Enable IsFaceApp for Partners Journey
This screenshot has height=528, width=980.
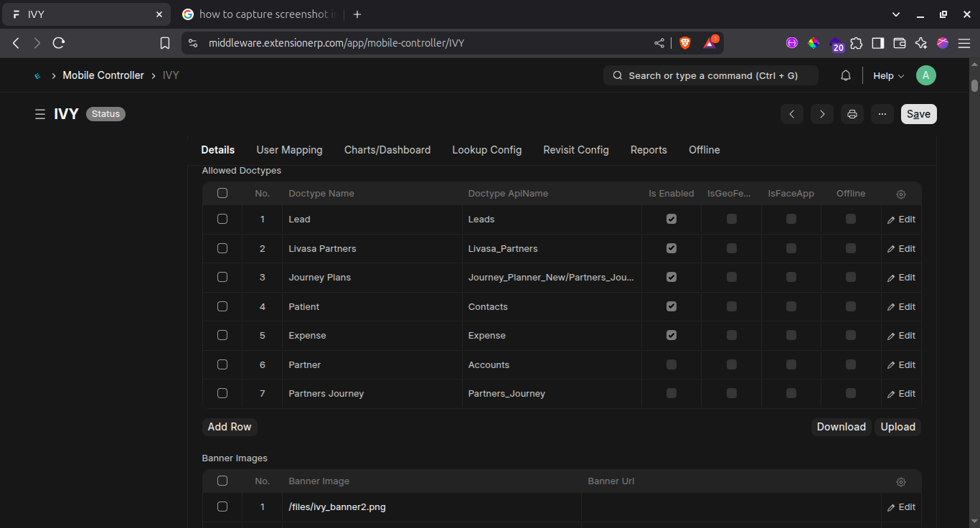coord(791,393)
